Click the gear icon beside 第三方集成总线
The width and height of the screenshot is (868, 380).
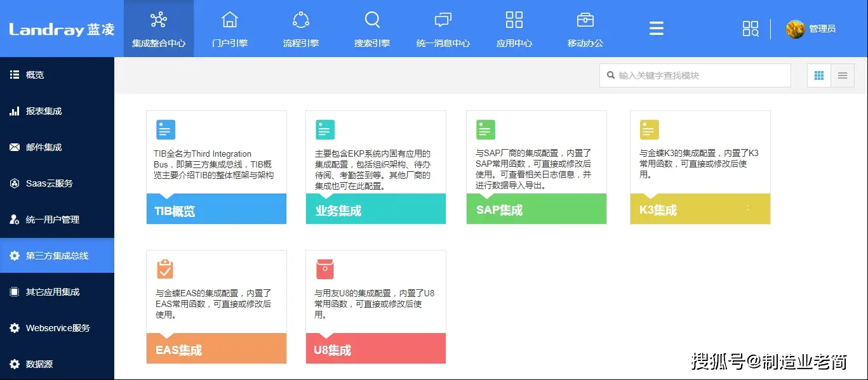coord(15,256)
